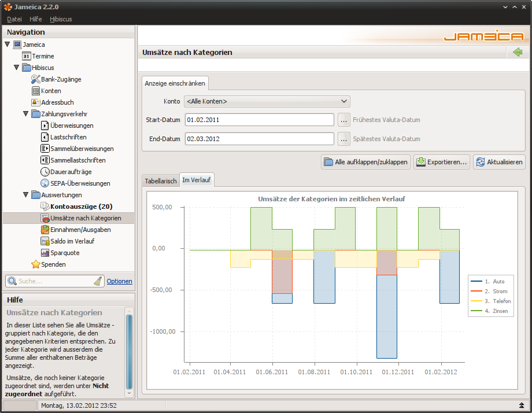This screenshot has width=532, height=413.
Task: Open the Hibiscus menu
Action: click(x=61, y=19)
